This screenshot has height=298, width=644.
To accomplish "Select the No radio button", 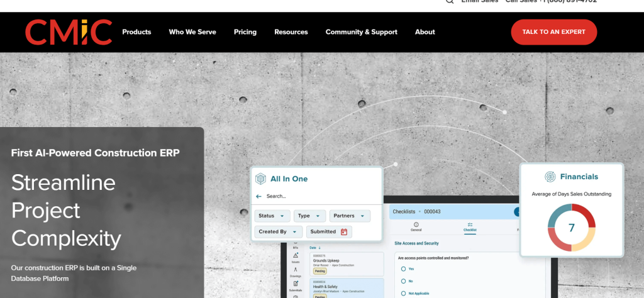I will pos(403,282).
